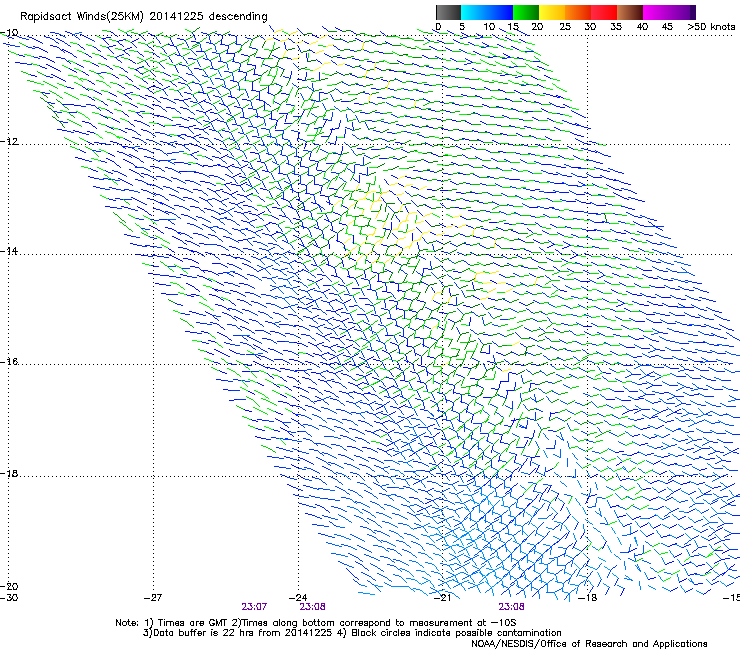Click the green 15-20 knots color swatch
Screen dimensions: 740x650
(x=526, y=12)
